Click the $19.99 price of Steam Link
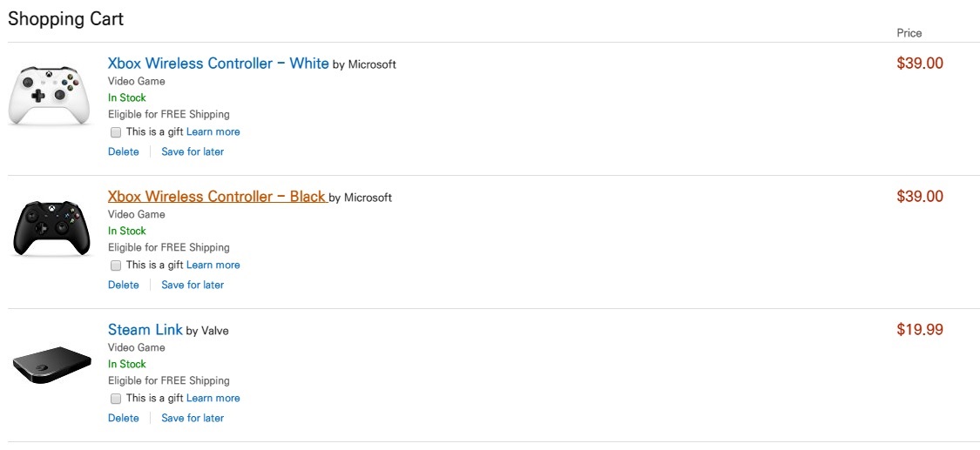The image size is (980, 450). point(919,330)
